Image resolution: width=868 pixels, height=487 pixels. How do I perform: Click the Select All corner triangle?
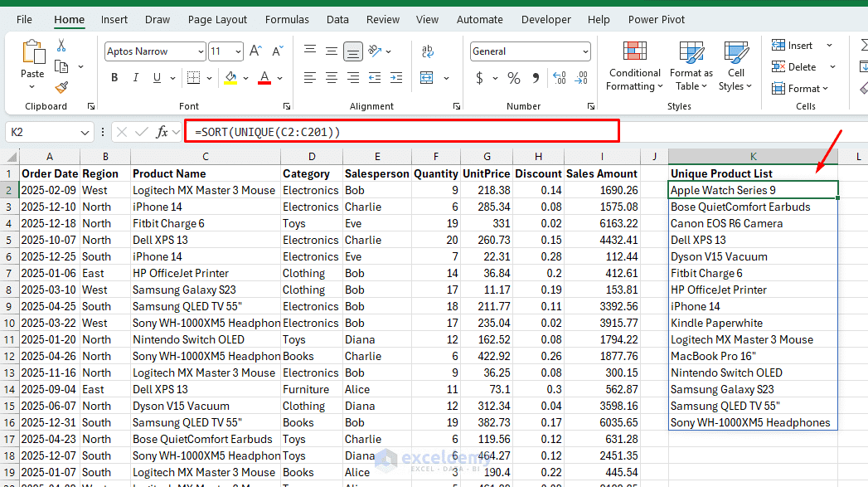point(10,157)
